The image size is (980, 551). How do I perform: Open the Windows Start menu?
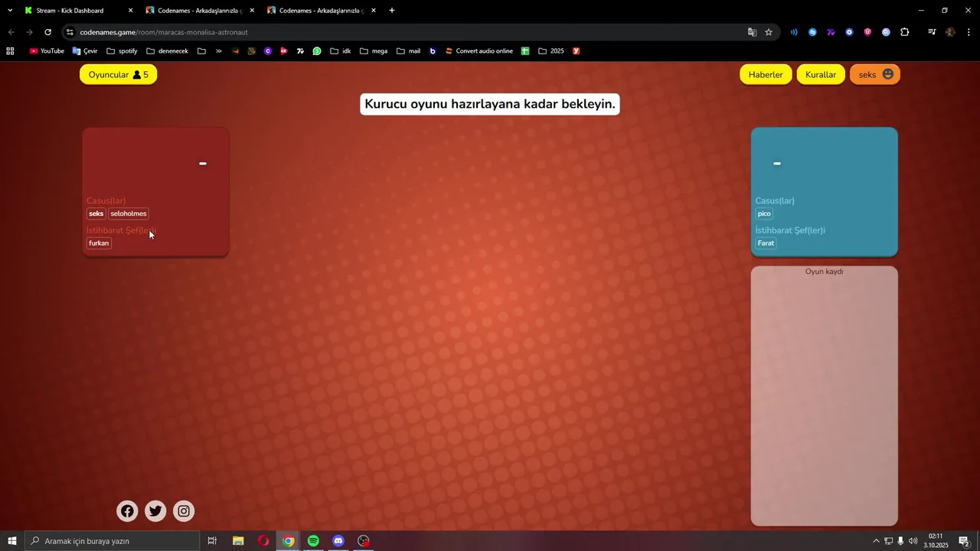click(x=11, y=541)
